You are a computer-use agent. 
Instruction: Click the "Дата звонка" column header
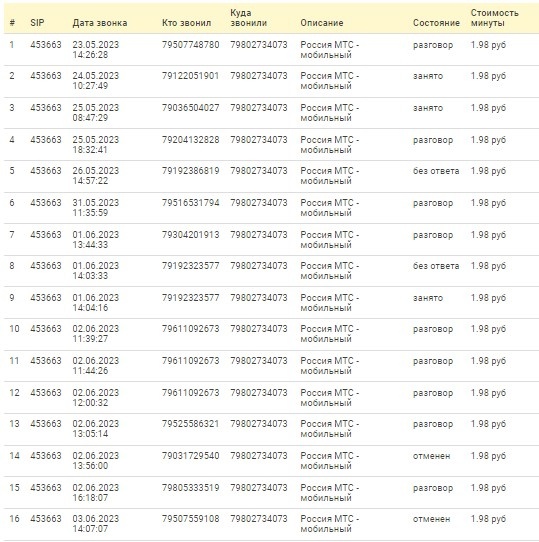tap(100, 23)
